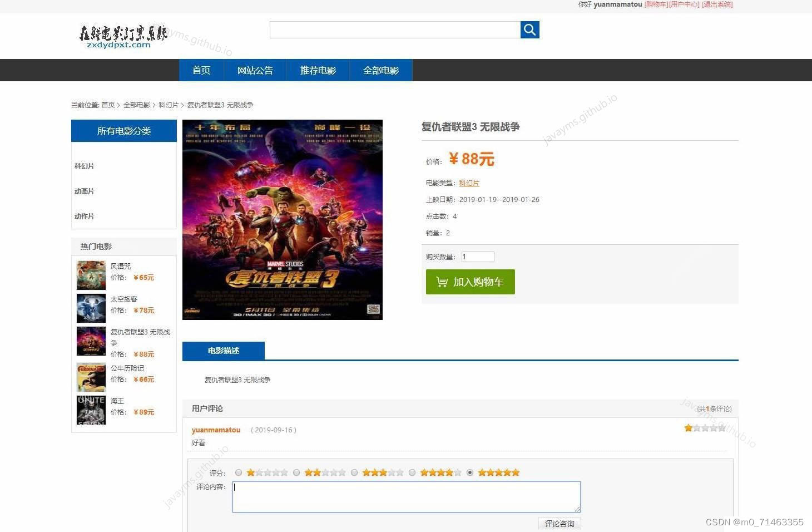Open the 海王 hot movie thumbnail

91,410
